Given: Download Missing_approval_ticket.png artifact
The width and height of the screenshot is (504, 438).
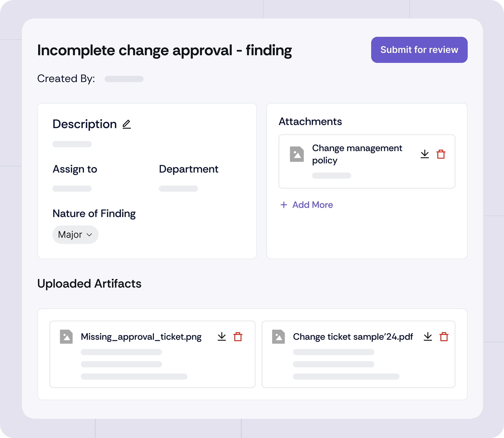Looking at the screenshot, I should tap(222, 337).
